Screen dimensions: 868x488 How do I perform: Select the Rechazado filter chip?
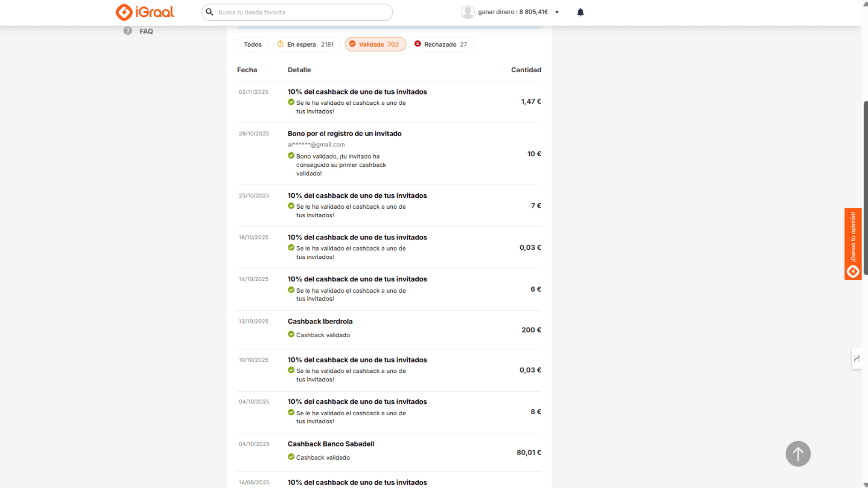(442, 44)
